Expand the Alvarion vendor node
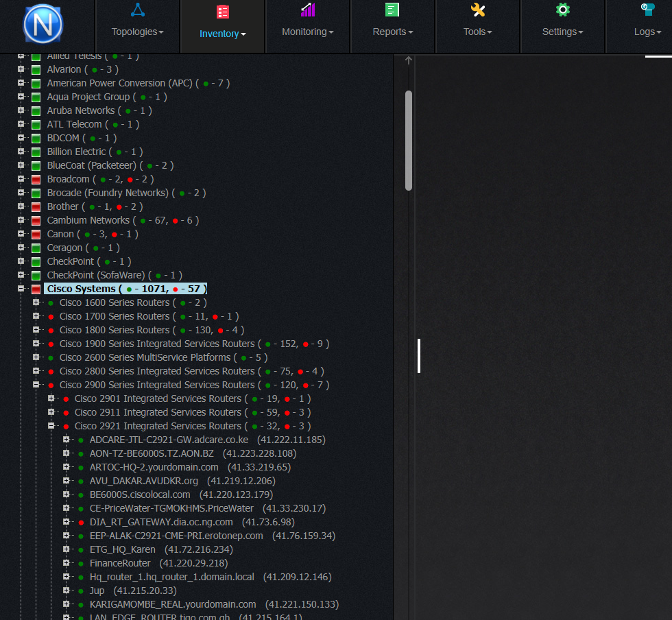The width and height of the screenshot is (672, 620). [x=21, y=69]
